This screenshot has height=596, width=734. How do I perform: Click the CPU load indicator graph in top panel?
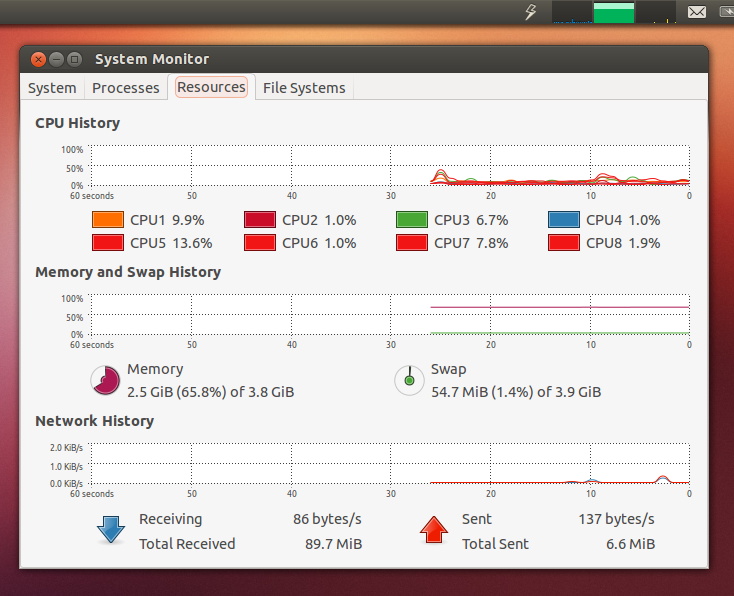(572, 12)
